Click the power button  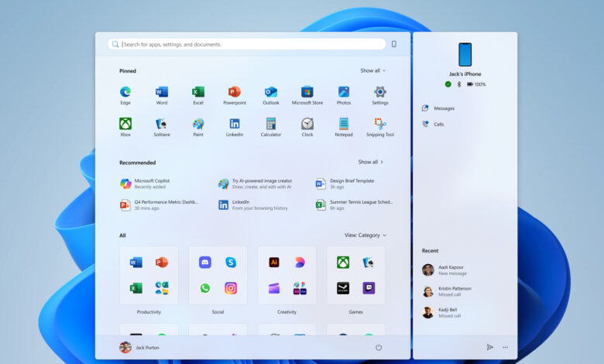379,348
